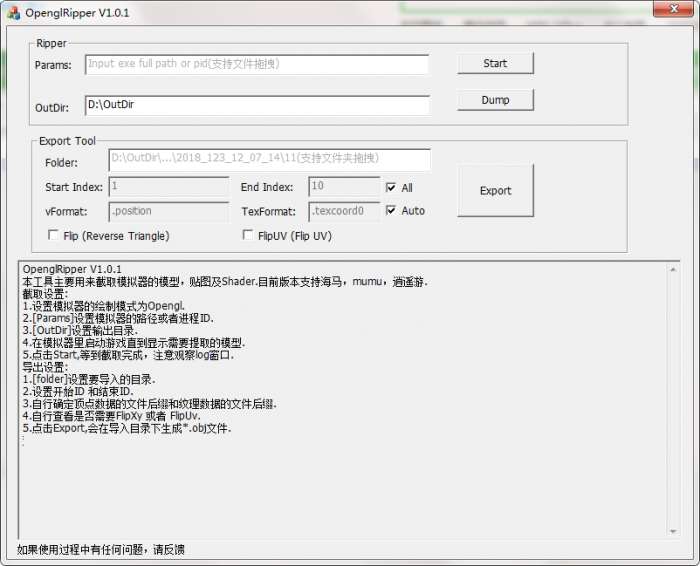
Task: Click the log line starting '5.点击Start'
Action: 128,355
